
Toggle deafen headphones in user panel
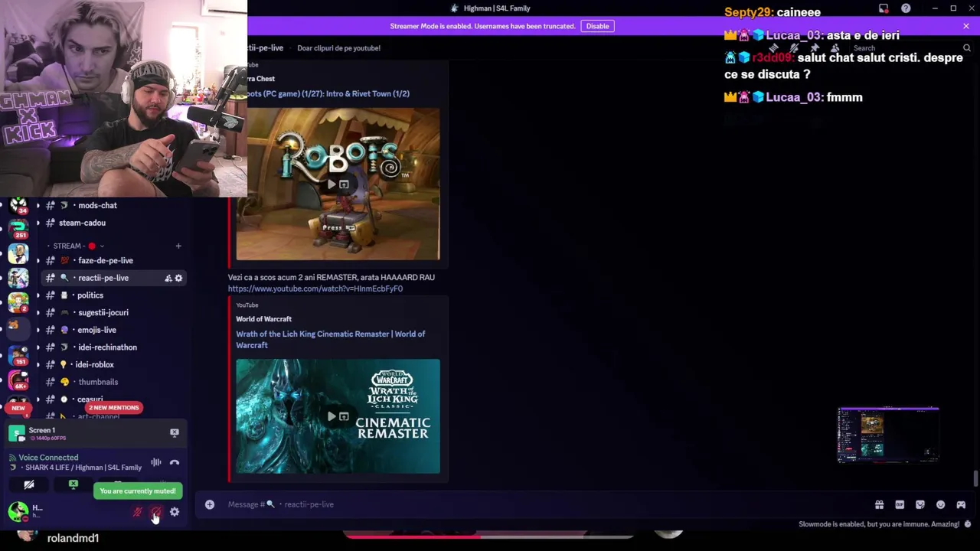tap(156, 512)
